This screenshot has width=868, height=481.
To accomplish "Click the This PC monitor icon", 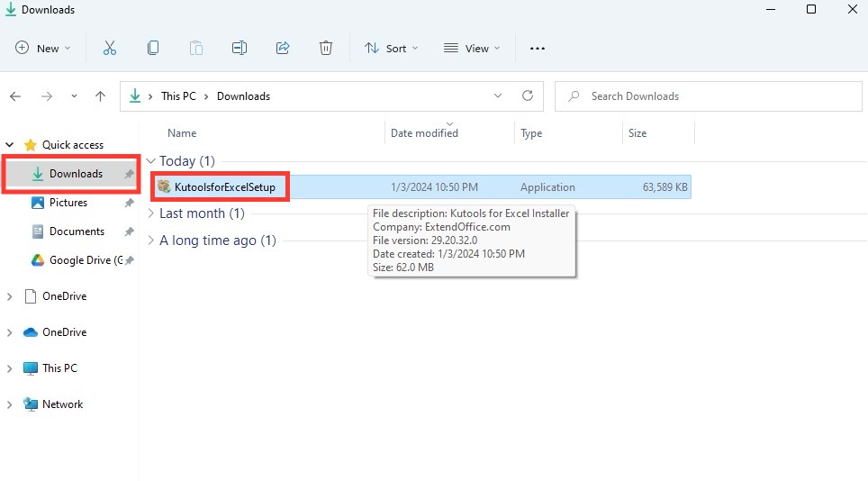I will [x=31, y=368].
